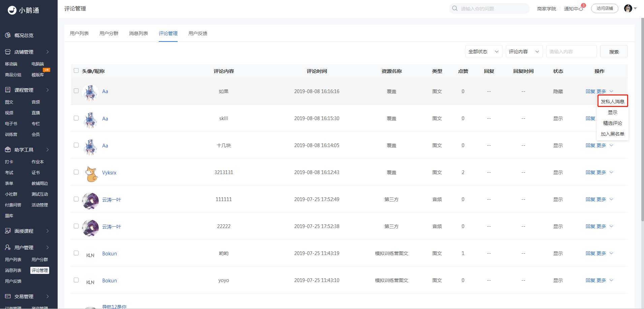This screenshot has width=644, height=309.
Task: Check the row with comment yoyo
Action: tap(76, 280)
